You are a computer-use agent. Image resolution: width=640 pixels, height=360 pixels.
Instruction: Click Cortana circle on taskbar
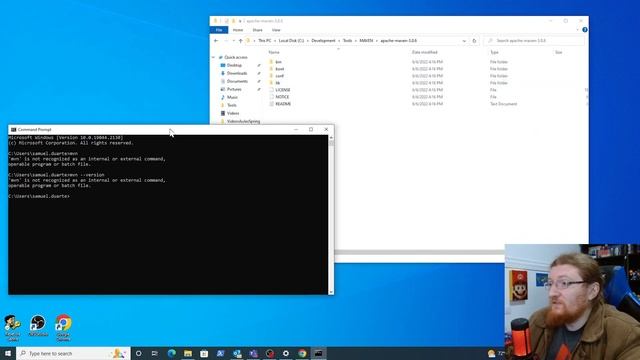click(138, 353)
